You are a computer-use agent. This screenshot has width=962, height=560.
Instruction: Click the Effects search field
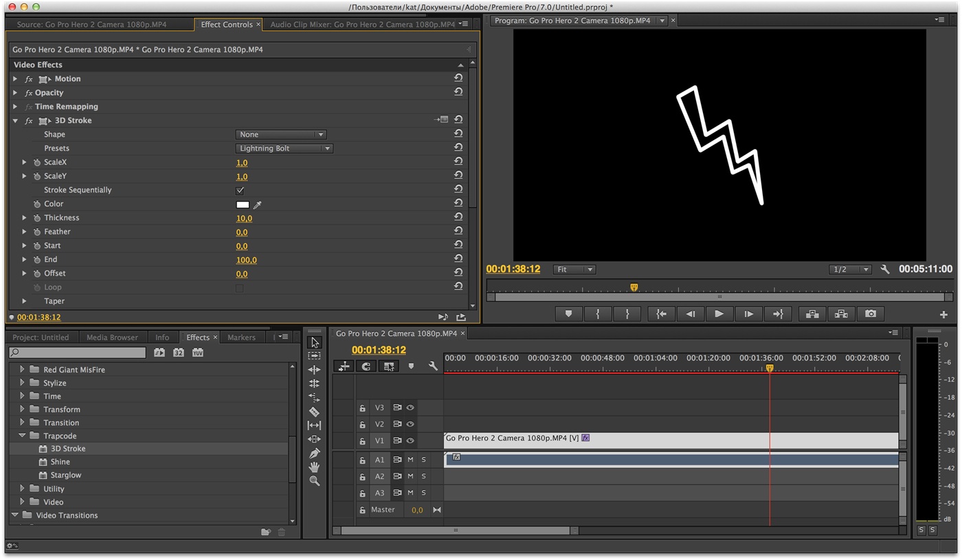(x=78, y=352)
